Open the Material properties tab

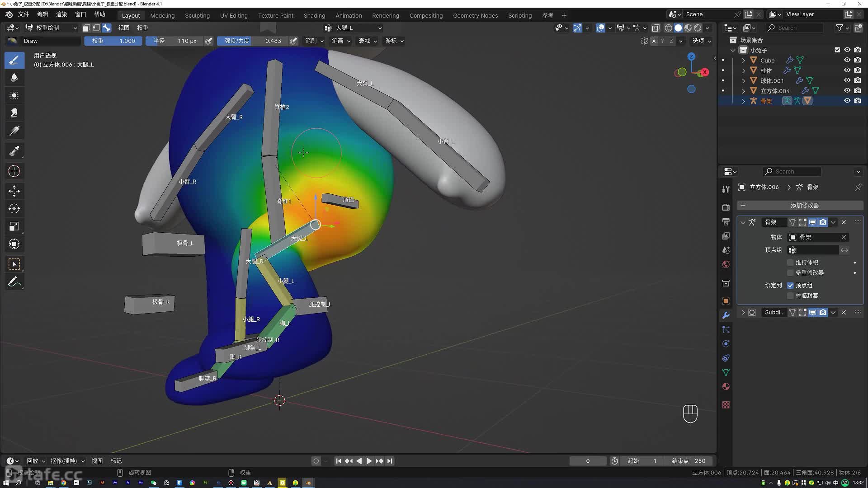[726, 387]
